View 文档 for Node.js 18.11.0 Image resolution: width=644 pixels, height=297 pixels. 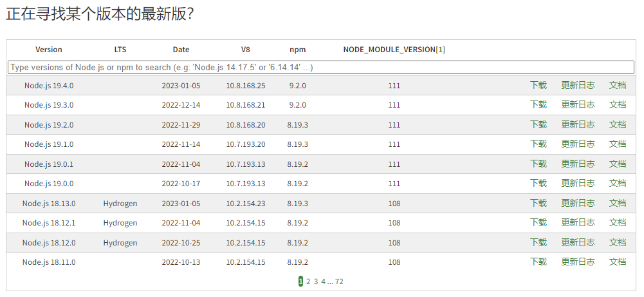(618, 262)
